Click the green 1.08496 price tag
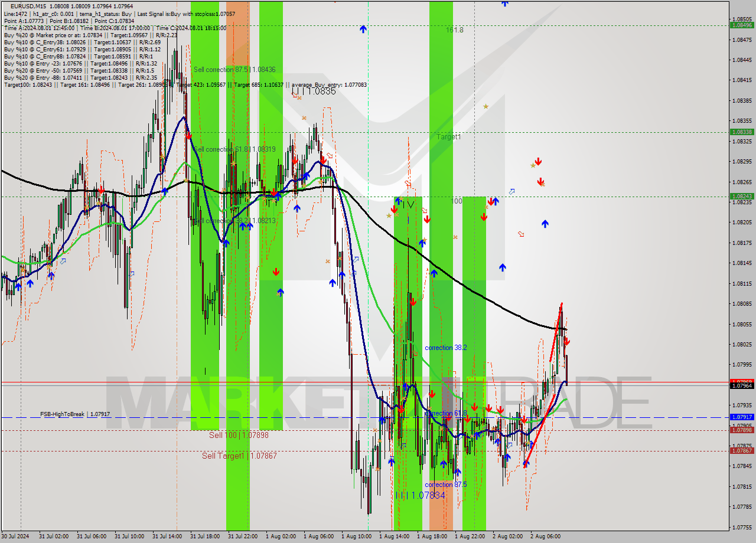Screen dimensions: 756x543 pos(742,25)
